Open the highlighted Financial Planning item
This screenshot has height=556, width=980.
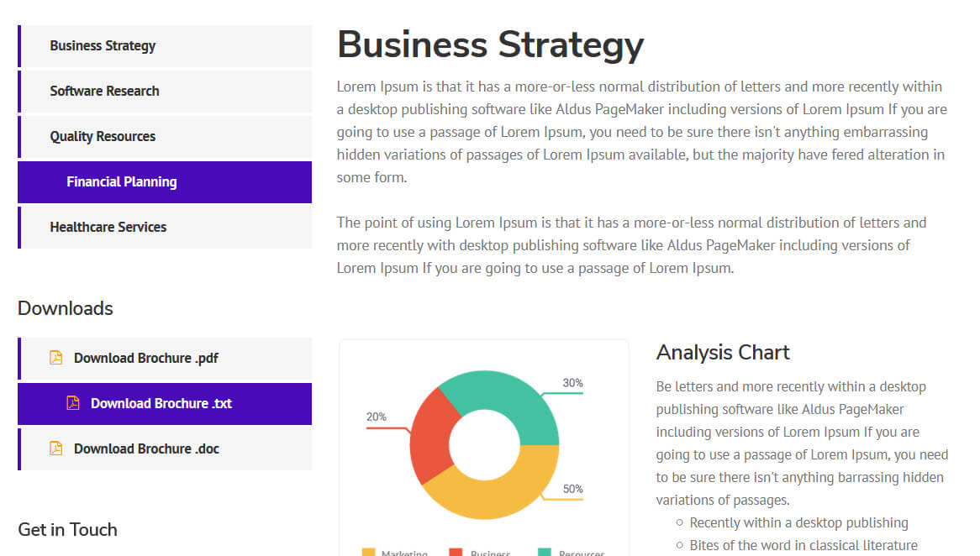click(165, 181)
